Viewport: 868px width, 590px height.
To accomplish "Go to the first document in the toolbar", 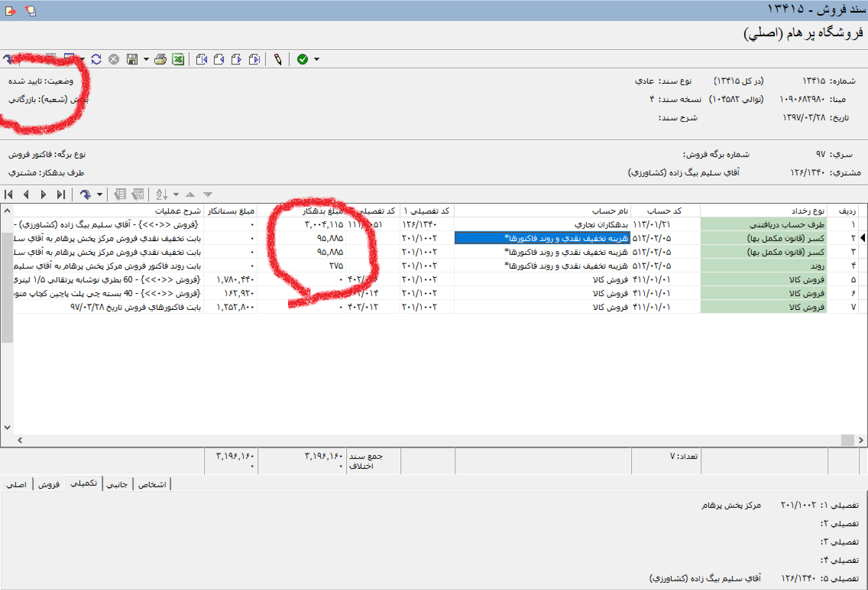I will [201, 59].
